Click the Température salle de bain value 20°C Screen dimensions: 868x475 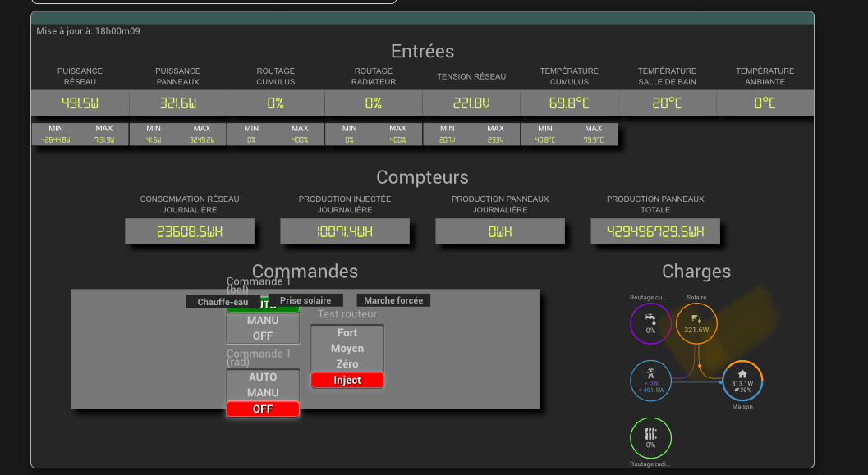tap(667, 103)
